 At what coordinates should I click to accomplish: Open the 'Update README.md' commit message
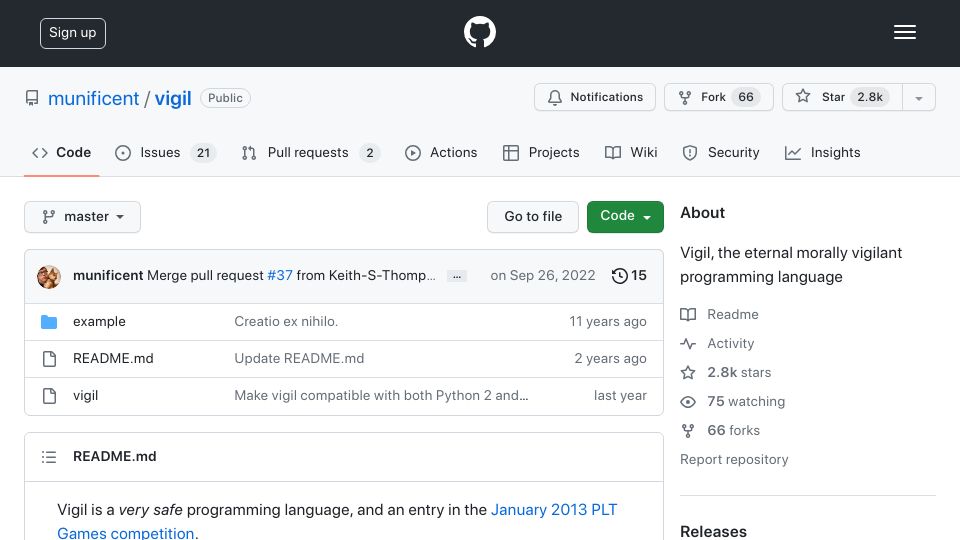point(299,359)
